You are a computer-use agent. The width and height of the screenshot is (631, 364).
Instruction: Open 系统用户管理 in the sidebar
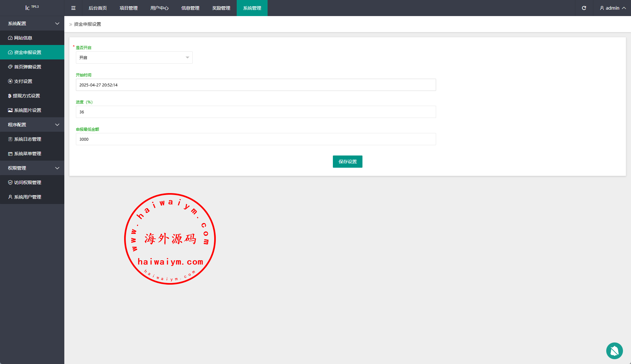point(28,197)
